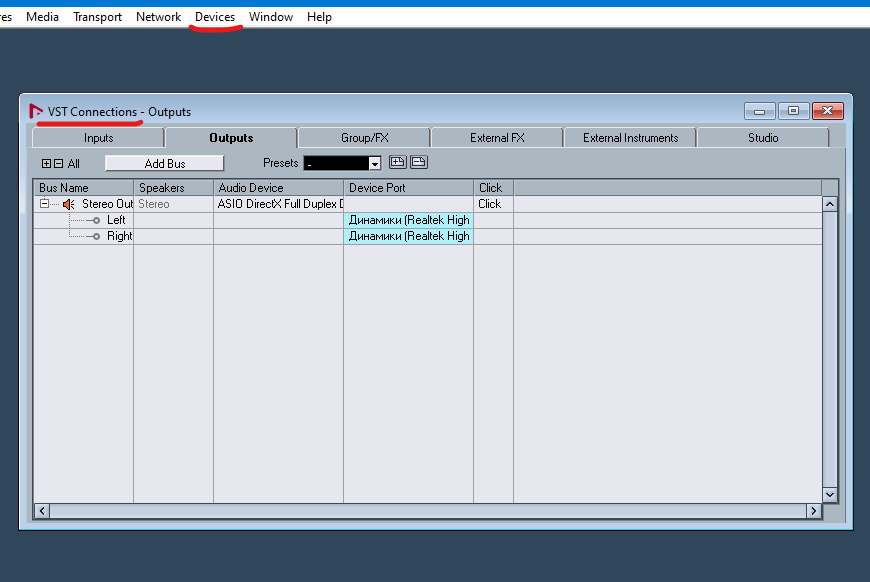Click the horizontal scrollbar right arrow

coord(814,510)
